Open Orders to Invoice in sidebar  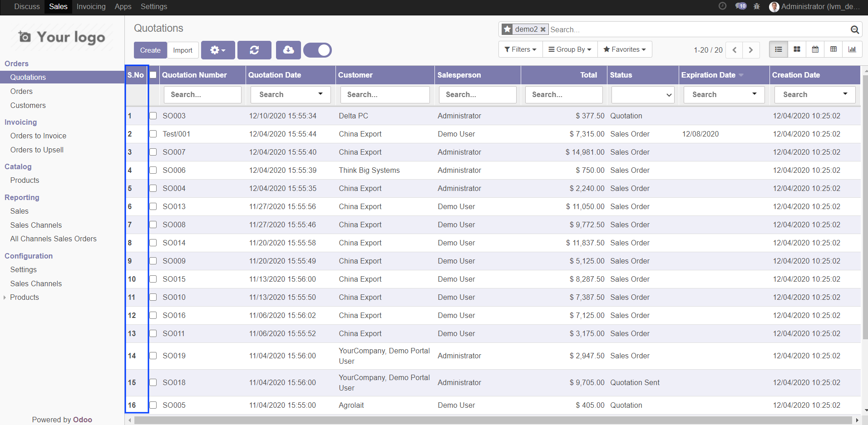38,136
